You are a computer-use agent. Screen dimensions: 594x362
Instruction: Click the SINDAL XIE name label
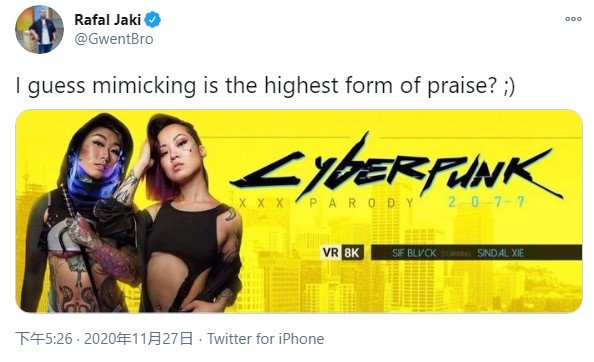tap(500, 253)
